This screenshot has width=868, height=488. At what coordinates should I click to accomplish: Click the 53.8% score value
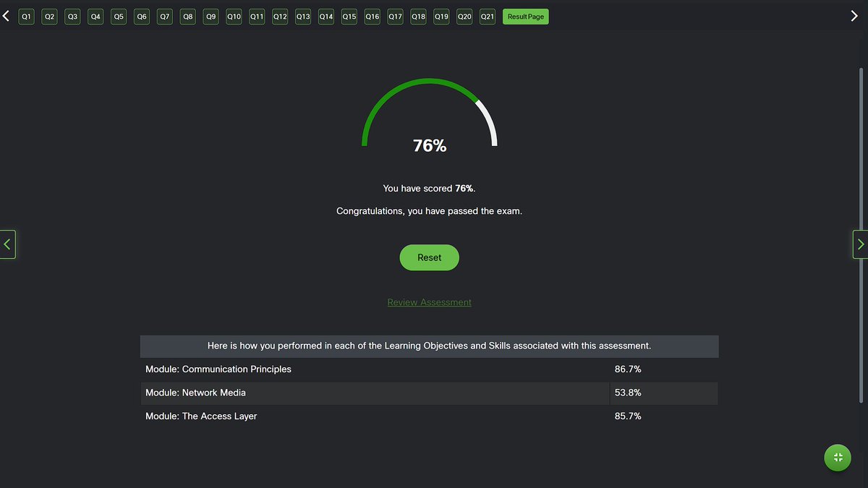[x=628, y=393]
